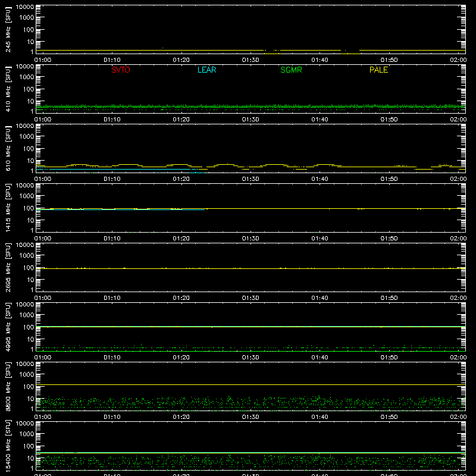Select the 2695 MHz [SFU] axis label
This screenshot has height=476, width=476.
point(8,268)
